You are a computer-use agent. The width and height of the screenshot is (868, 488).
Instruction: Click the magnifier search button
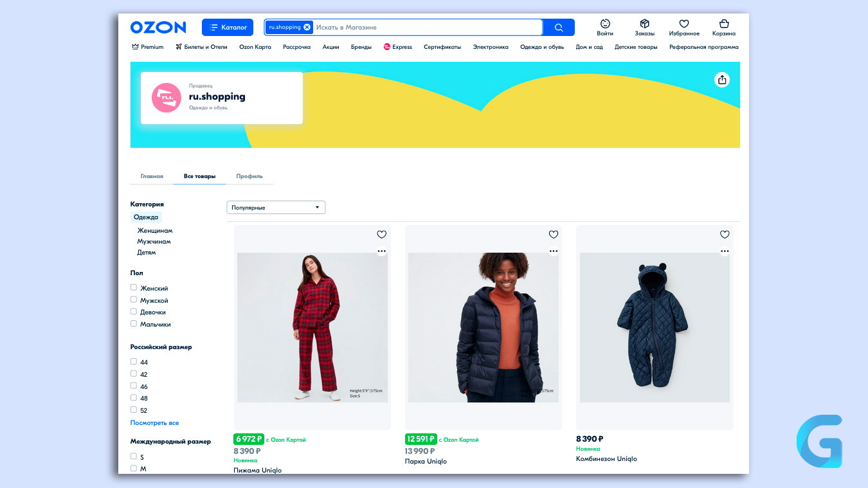[559, 28]
